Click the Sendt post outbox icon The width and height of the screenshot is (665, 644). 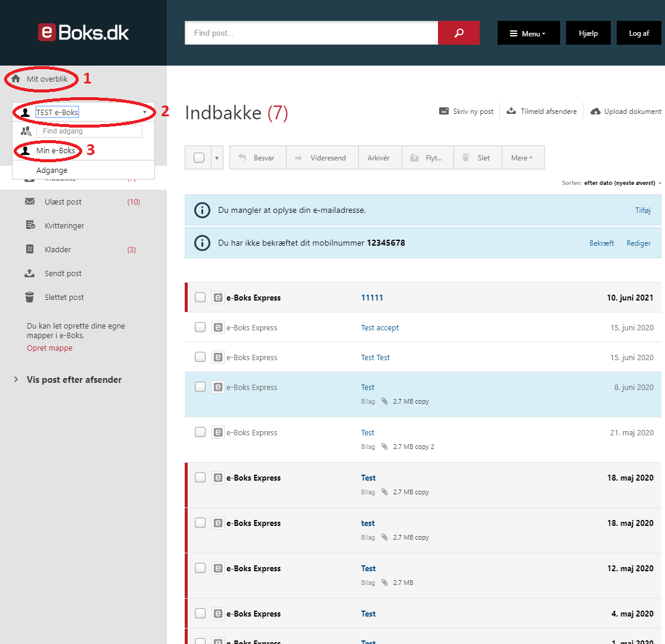[30, 273]
